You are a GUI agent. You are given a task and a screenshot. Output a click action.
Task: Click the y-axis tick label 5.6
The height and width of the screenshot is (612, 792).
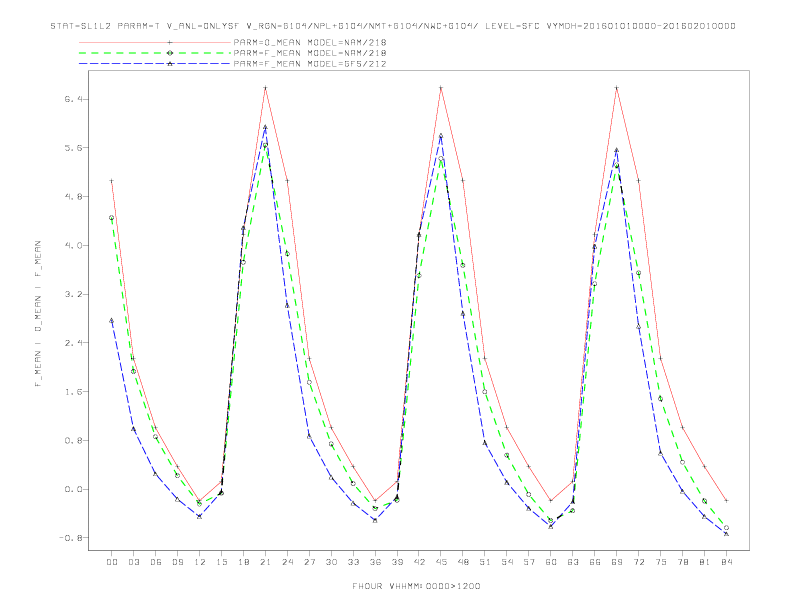pyautogui.click(x=73, y=148)
